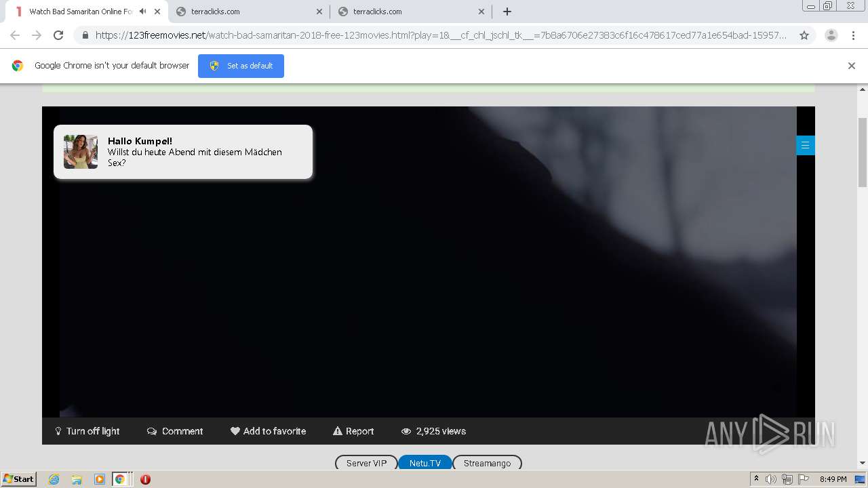
Task: Switch to the second terraclicks.com tab
Action: pos(411,12)
